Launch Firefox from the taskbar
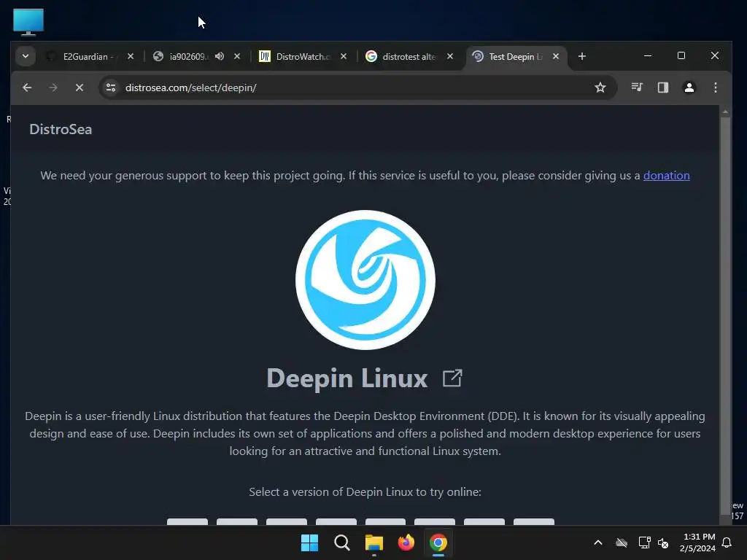Image resolution: width=747 pixels, height=560 pixels. coord(406,542)
